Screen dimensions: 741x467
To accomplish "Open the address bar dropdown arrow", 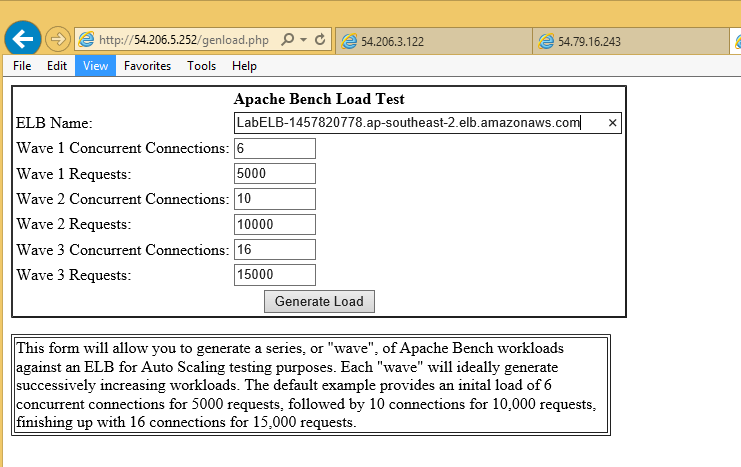I will pos(303,40).
